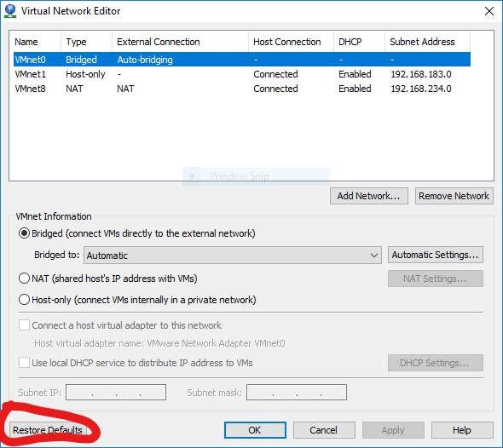This screenshot has height=448, width=503.
Task: Sort by the Type column header
Action: pyautogui.click(x=86, y=42)
